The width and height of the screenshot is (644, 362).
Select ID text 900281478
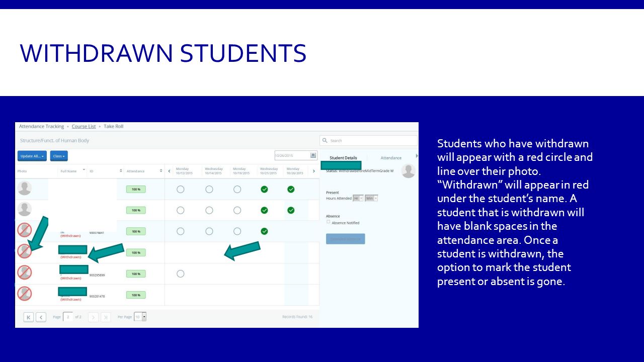[x=97, y=296]
